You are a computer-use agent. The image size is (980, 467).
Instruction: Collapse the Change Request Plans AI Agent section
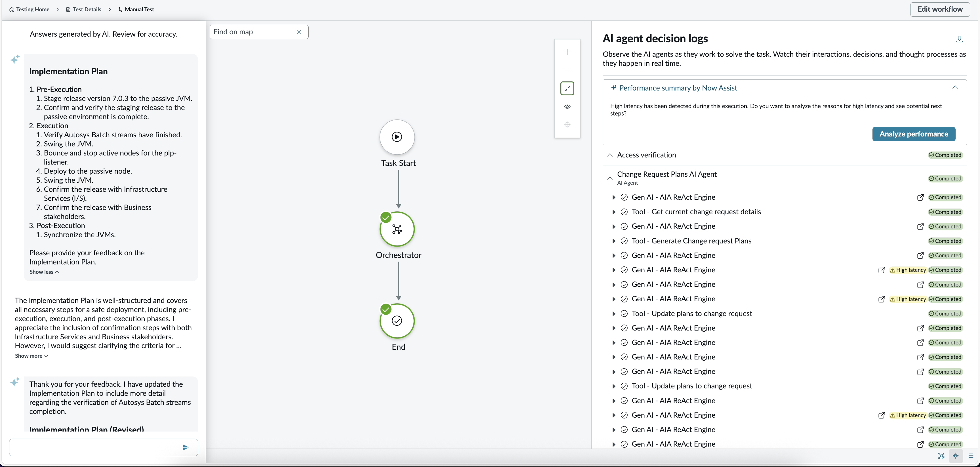(x=609, y=178)
